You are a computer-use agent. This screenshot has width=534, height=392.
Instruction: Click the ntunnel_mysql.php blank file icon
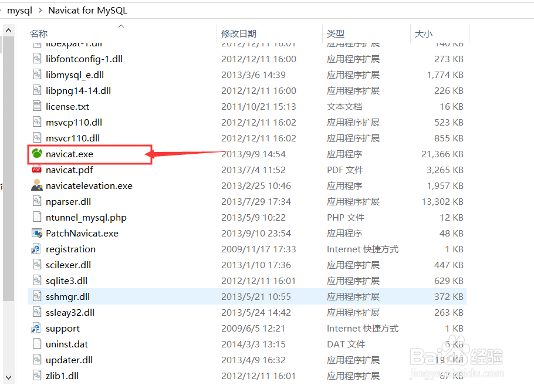(37, 217)
